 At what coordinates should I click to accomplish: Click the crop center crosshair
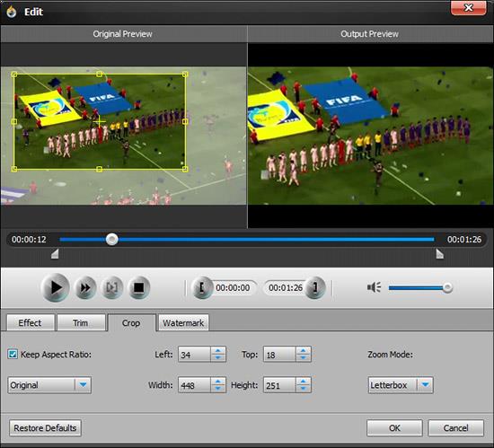99,121
